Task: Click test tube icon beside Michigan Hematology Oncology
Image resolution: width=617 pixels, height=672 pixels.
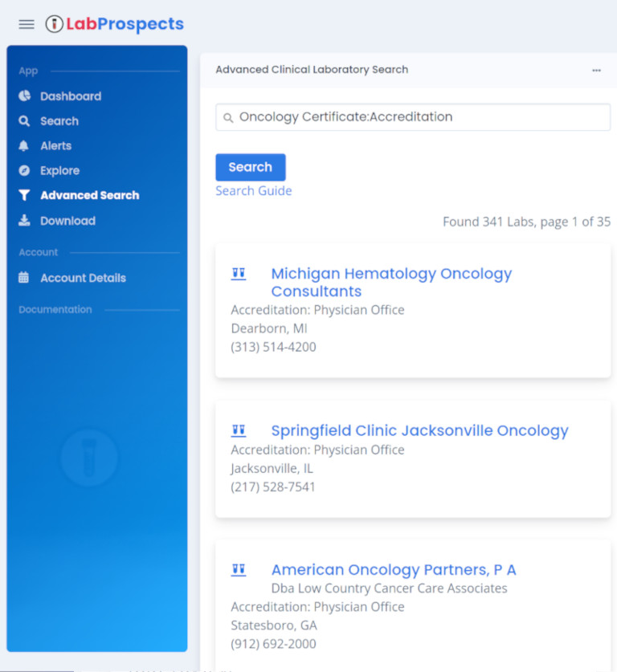Action: [239, 274]
